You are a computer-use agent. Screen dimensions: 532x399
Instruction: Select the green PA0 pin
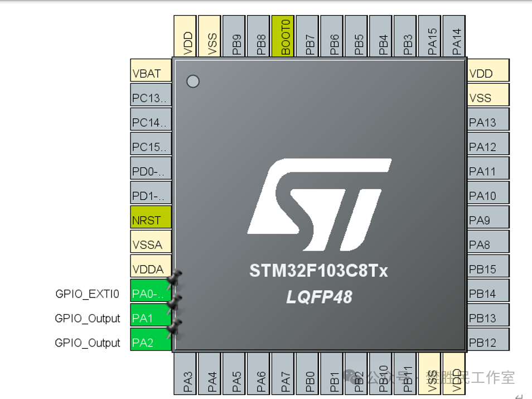point(151,290)
